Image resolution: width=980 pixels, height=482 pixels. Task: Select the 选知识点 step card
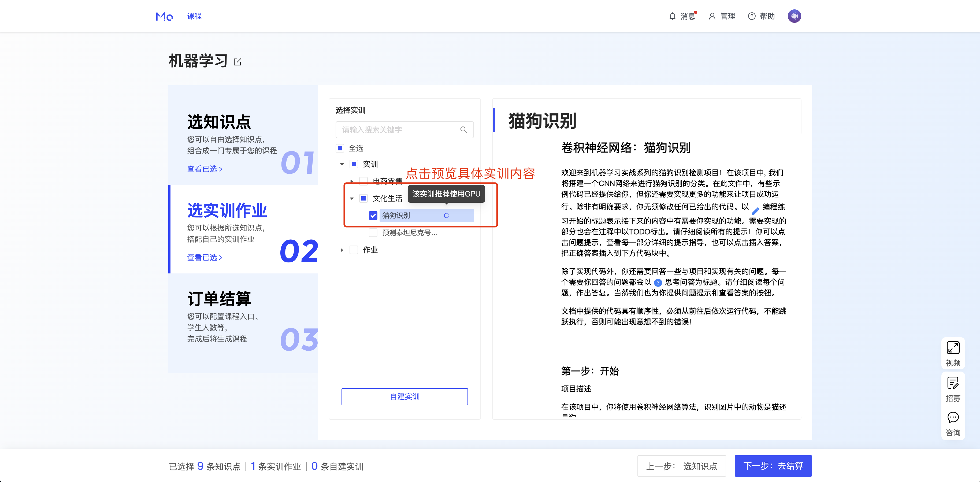coord(243,135)
